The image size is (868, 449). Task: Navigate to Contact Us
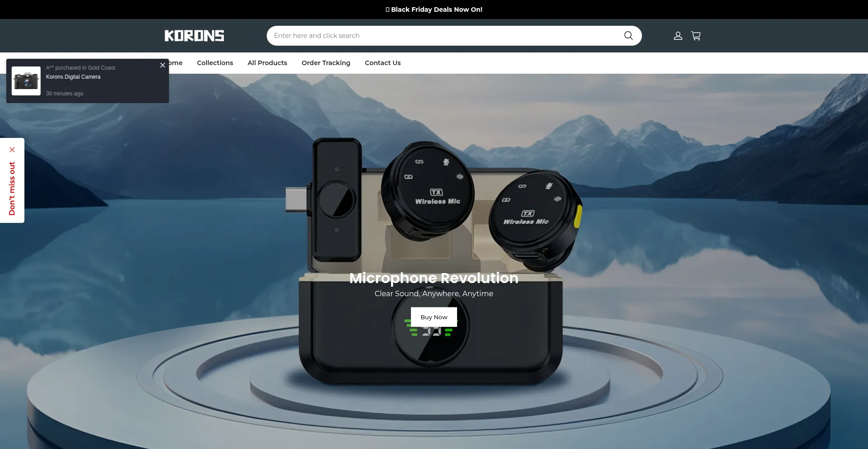[382, 63]
